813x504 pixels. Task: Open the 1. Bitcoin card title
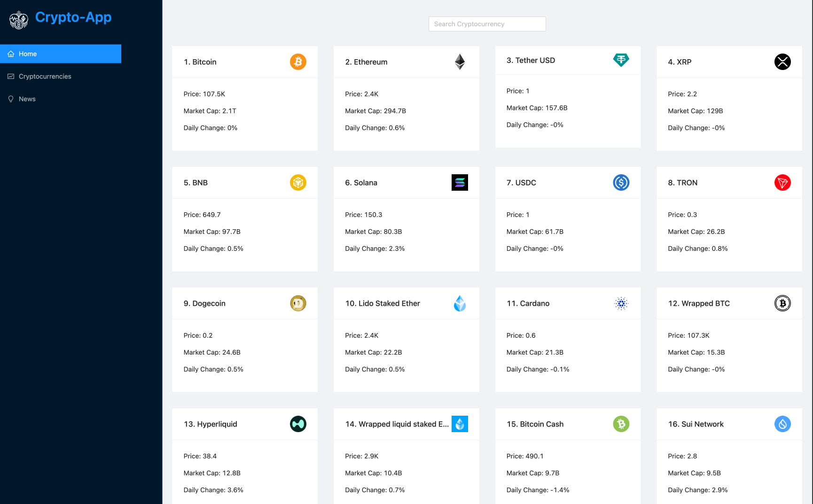(200, 62)
